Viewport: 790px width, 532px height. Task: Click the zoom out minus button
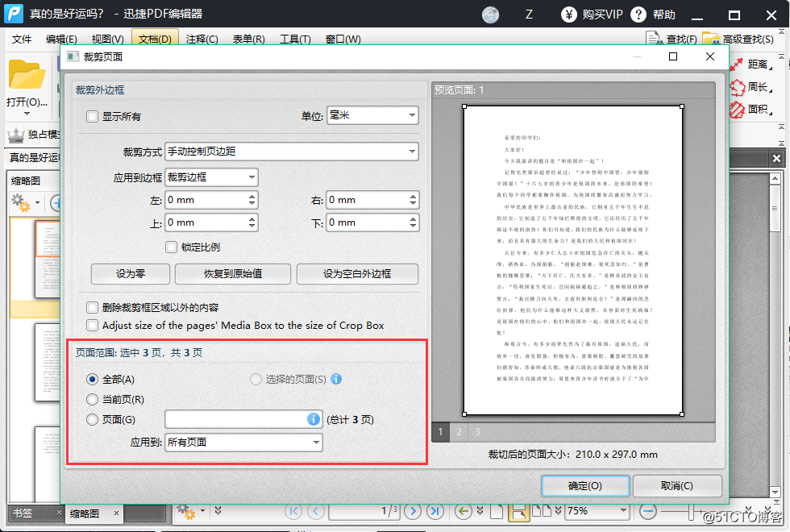(x=648, y=511)
